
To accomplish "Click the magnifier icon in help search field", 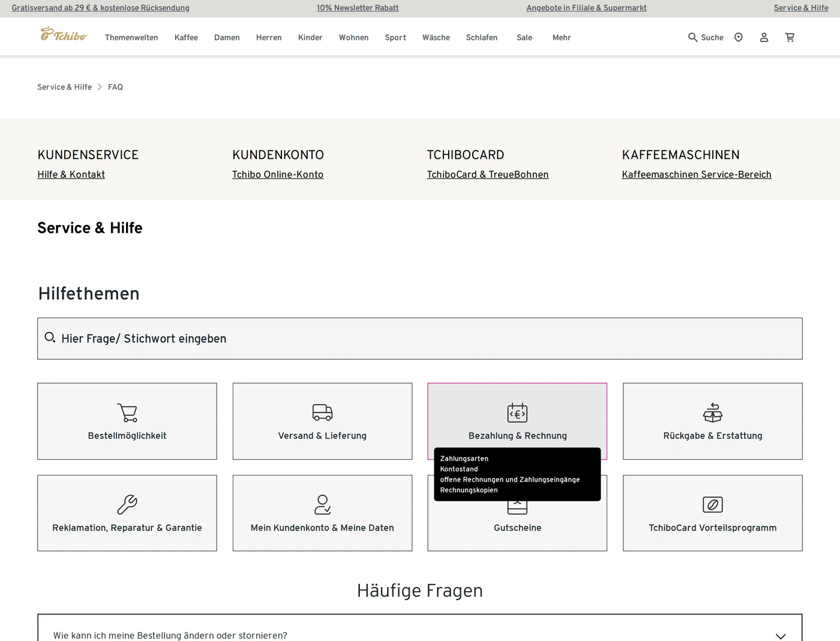I will tap(50, 338).
